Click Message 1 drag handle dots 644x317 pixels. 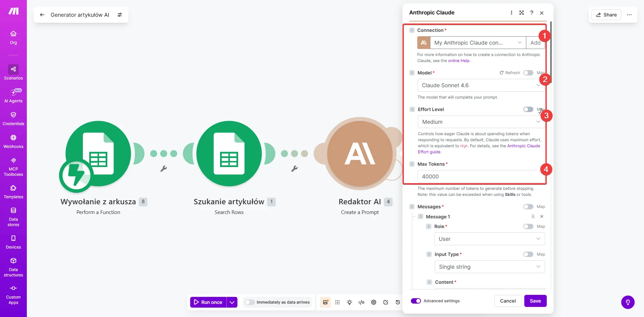click(x=533, y=217)
